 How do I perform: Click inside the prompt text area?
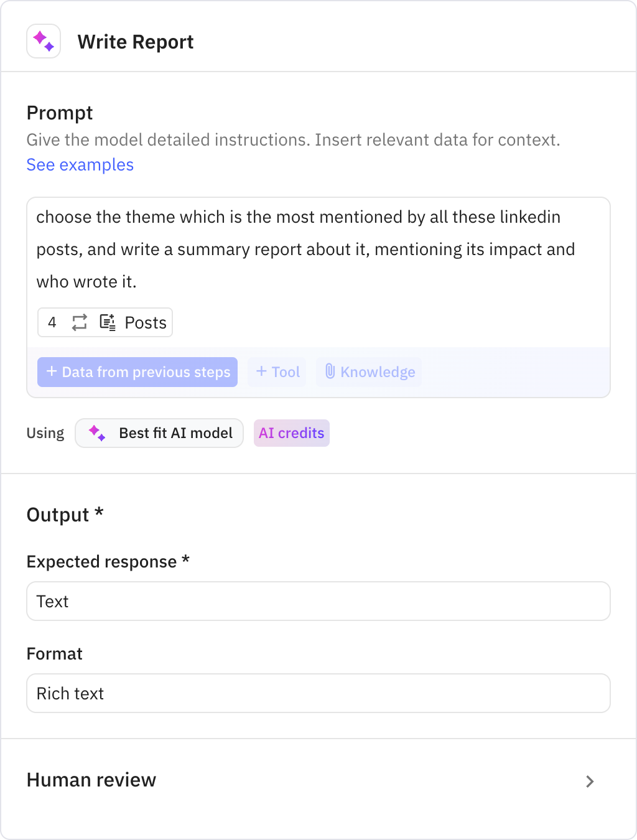pos(311,249)
